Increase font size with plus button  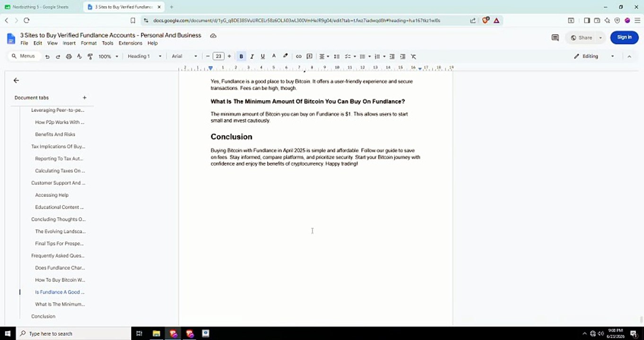point(229,57)
